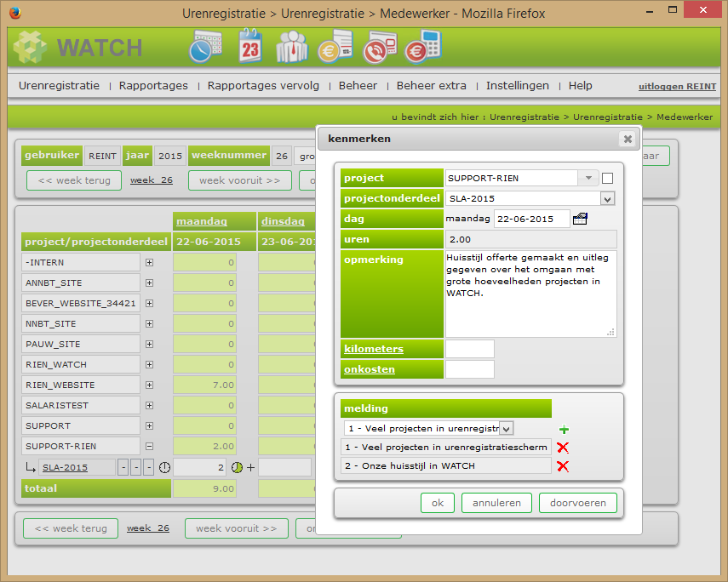Open the projectonderdeel SLA-2015 dropdown
728x582 pixels.
607,198
